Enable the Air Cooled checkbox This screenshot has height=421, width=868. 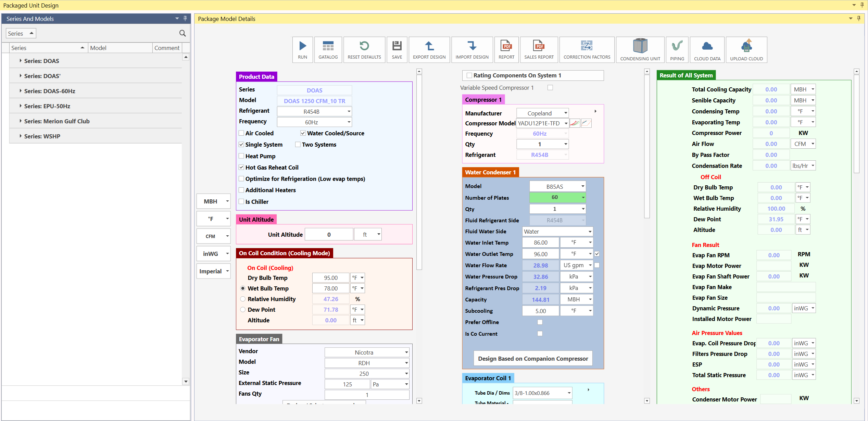(241, 133)
